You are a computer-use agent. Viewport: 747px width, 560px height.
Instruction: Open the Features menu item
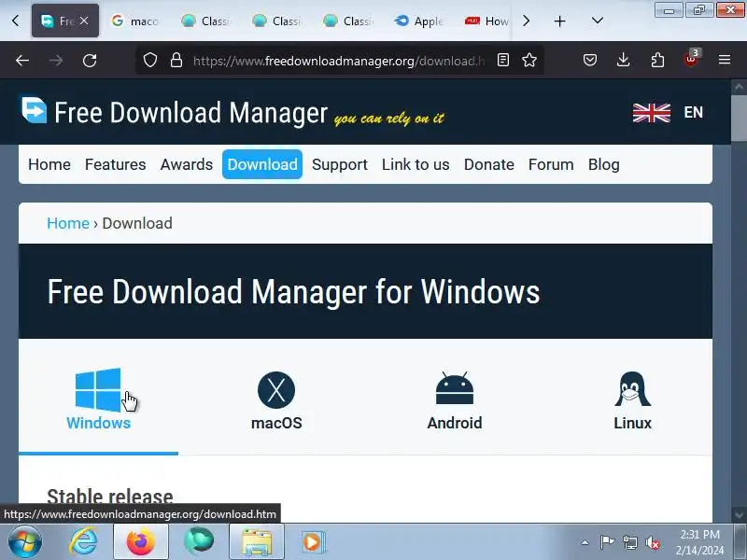tap(115, 165)
